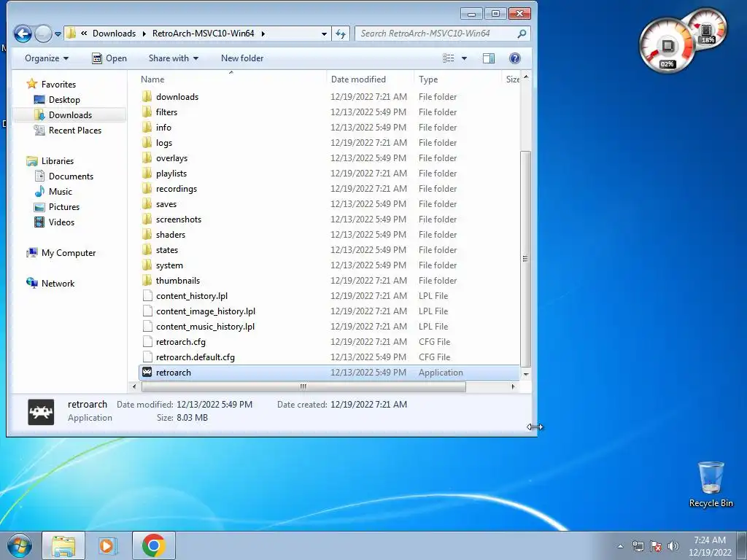This screenshot has width=747, height=560.
Task: Click the Change your view icon
Action: pyautogui.click(x=449, y=58)
